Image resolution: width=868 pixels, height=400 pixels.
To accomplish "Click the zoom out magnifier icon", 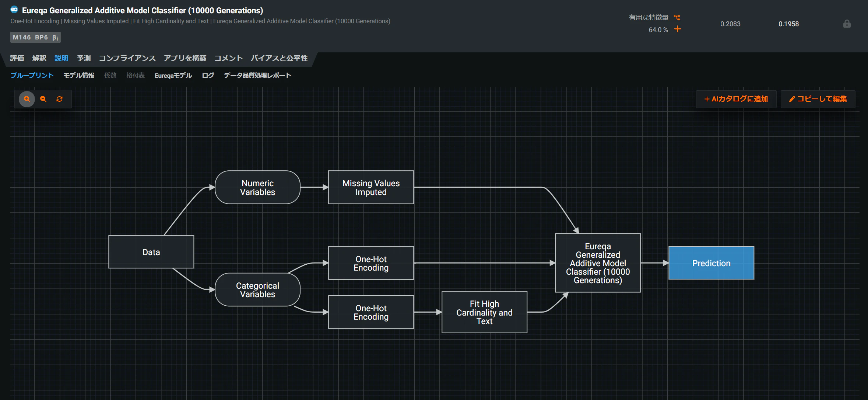I will (x=43, y=99).
